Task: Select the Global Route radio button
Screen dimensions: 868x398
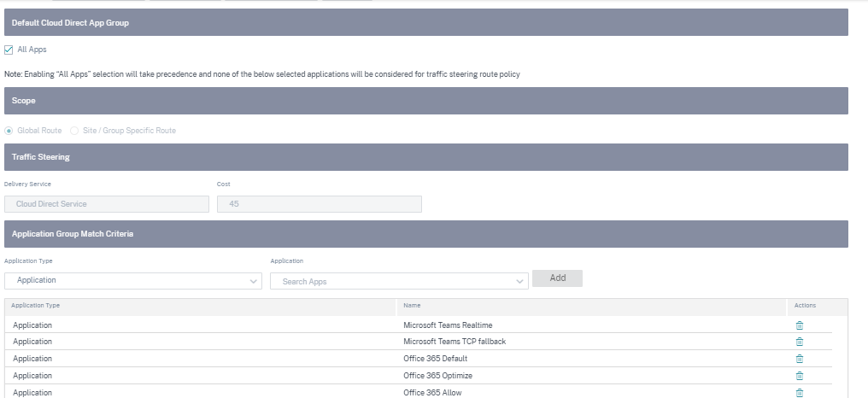Action: [9, 131]
